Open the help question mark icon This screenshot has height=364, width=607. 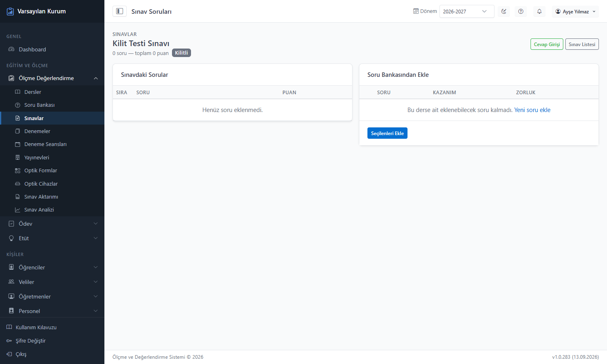click(521, 11)
